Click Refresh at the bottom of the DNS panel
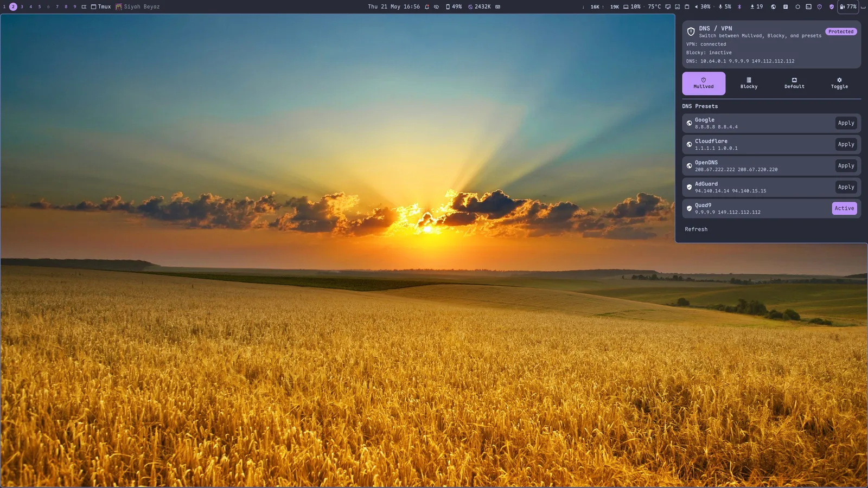 [696, 229]
